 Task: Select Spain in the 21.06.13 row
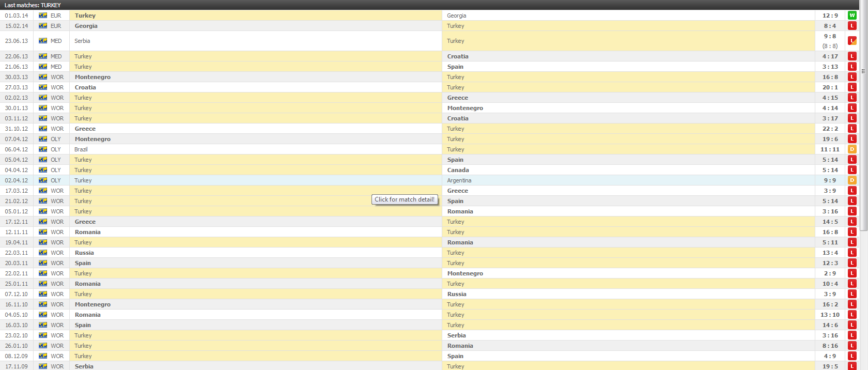455,67
